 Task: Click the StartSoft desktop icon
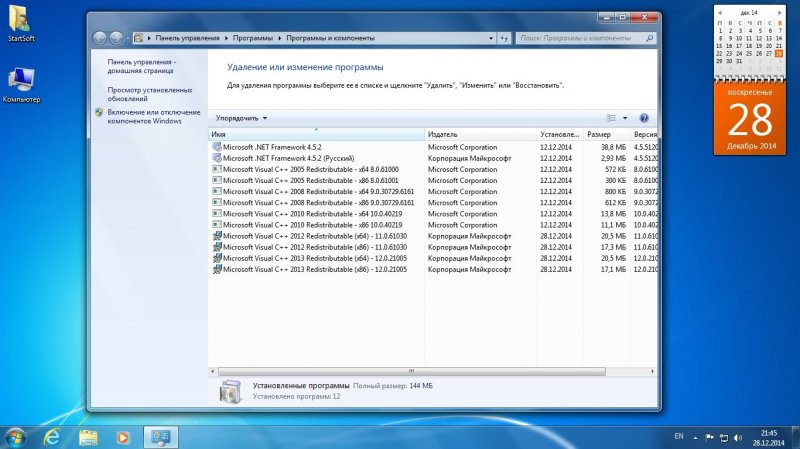[20, 23]
